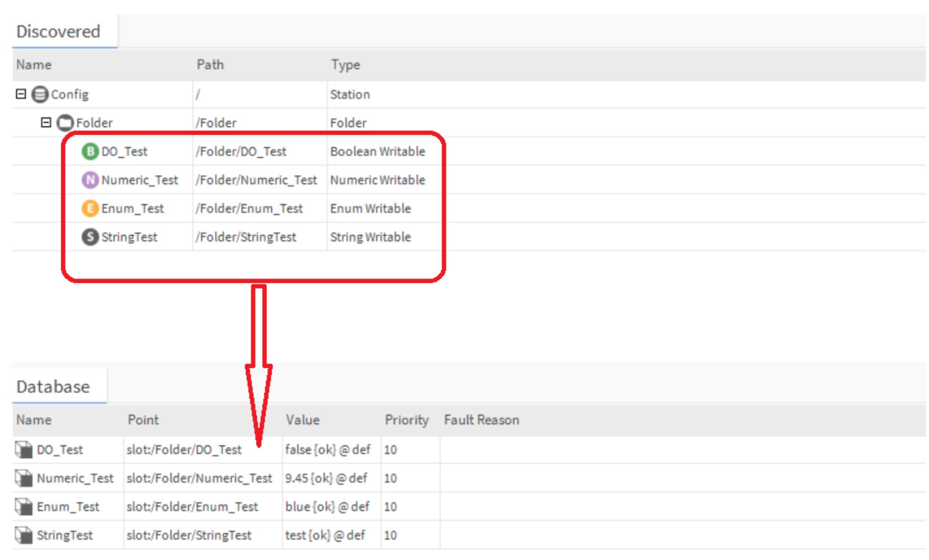
Task: Select the slot:/Folder/Enum_Test point cell
Action: click(192, 506)
